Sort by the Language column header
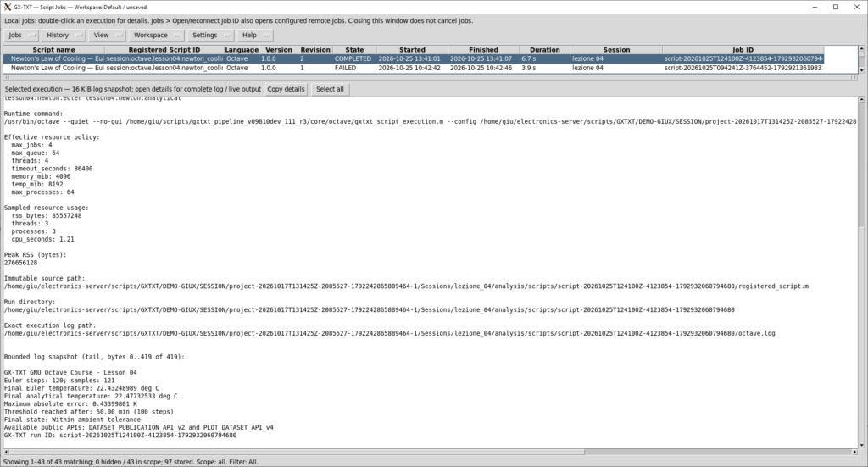 (242, 50)
